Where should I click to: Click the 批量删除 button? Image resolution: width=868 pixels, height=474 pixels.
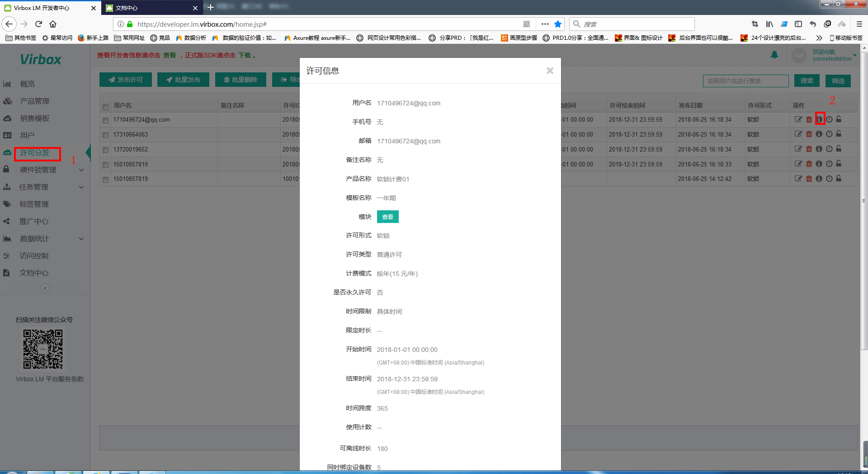pyautogui.click(x=241, y=80)
